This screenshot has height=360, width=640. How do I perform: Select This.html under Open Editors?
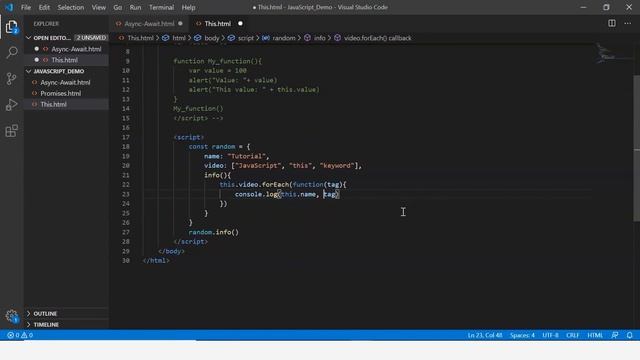click(64, 60)
